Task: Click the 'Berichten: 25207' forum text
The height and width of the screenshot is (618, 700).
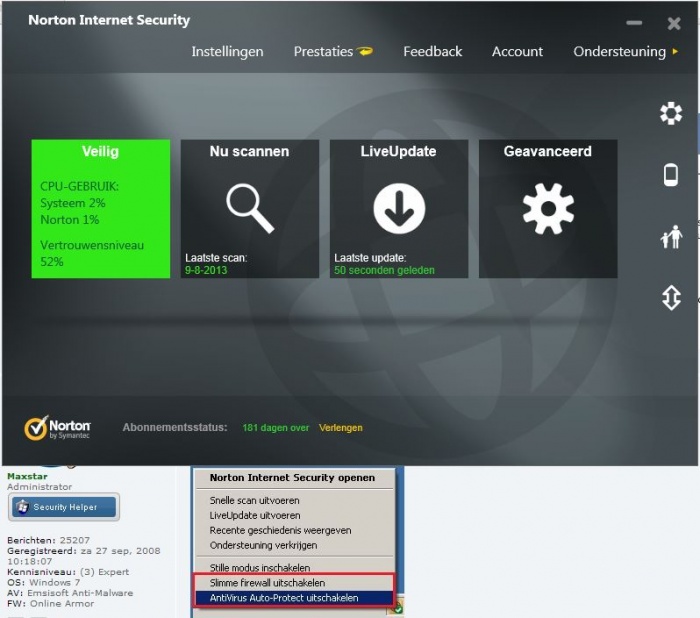Action: coord(48,540)
